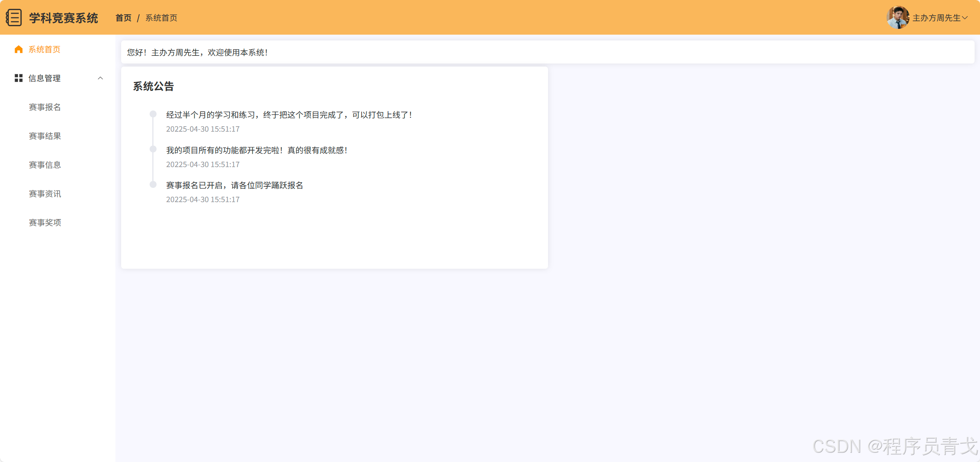Click the 主办方周先生 username label
The width and height of the screenshot is (980, 462).
[x=936, y=18]
